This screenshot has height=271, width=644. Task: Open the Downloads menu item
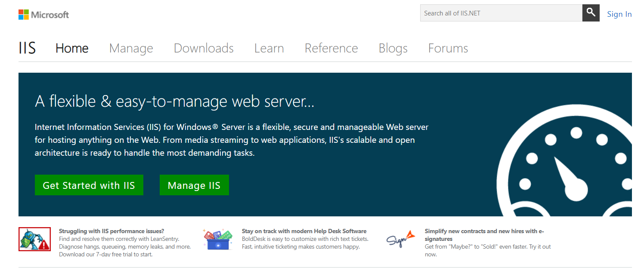204,48
